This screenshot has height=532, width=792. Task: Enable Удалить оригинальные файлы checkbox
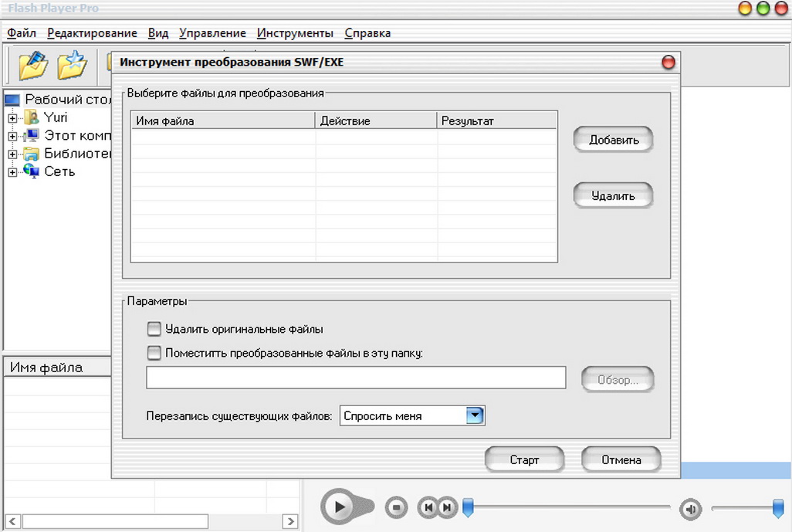tap(154, 329)
